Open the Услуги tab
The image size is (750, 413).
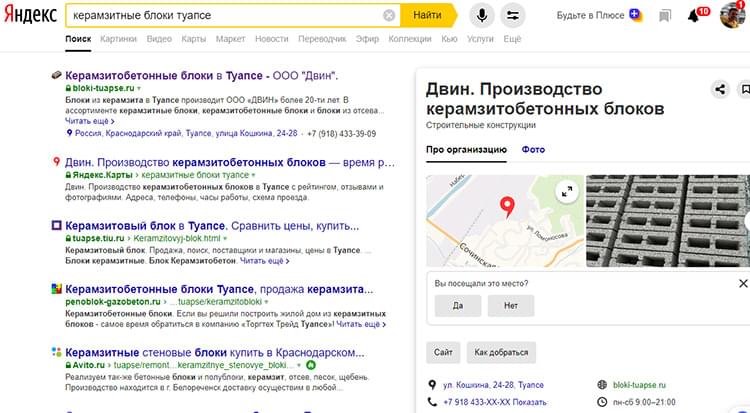click(480, 39)
